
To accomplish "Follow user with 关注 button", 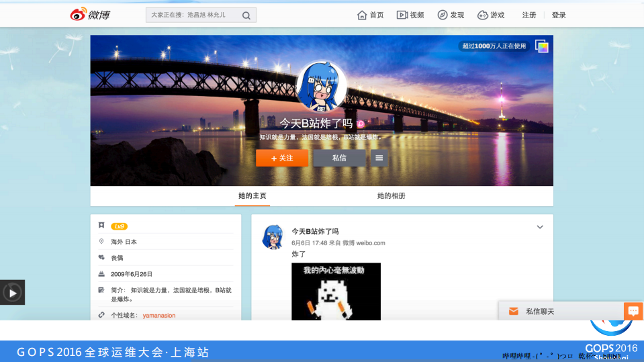I will (x=282, y=158).
